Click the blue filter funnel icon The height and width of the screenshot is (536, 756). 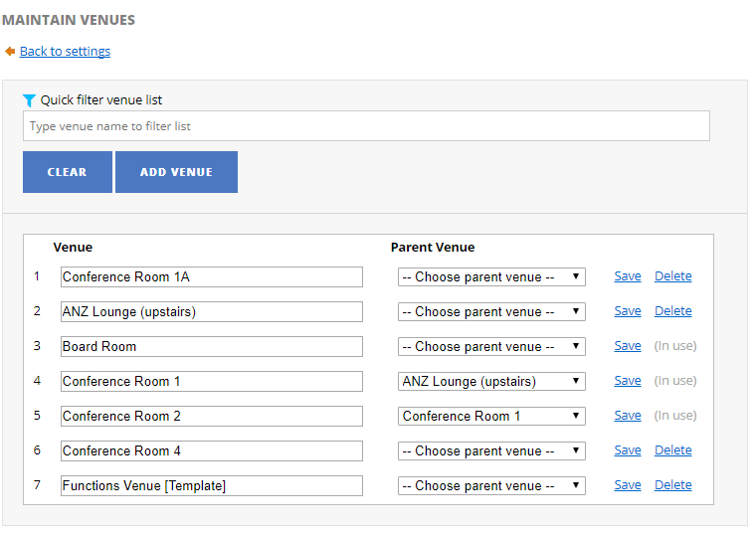[x=29, y=99]
